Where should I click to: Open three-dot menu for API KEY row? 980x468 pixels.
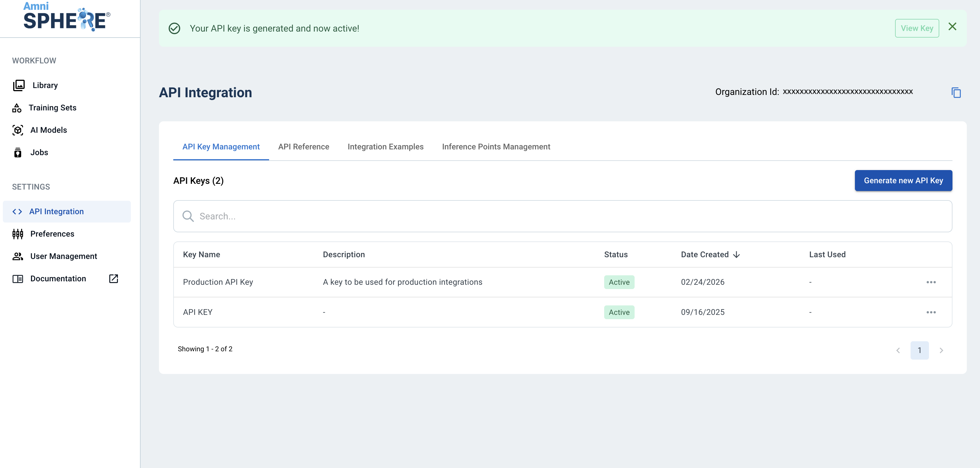point(931,312)
